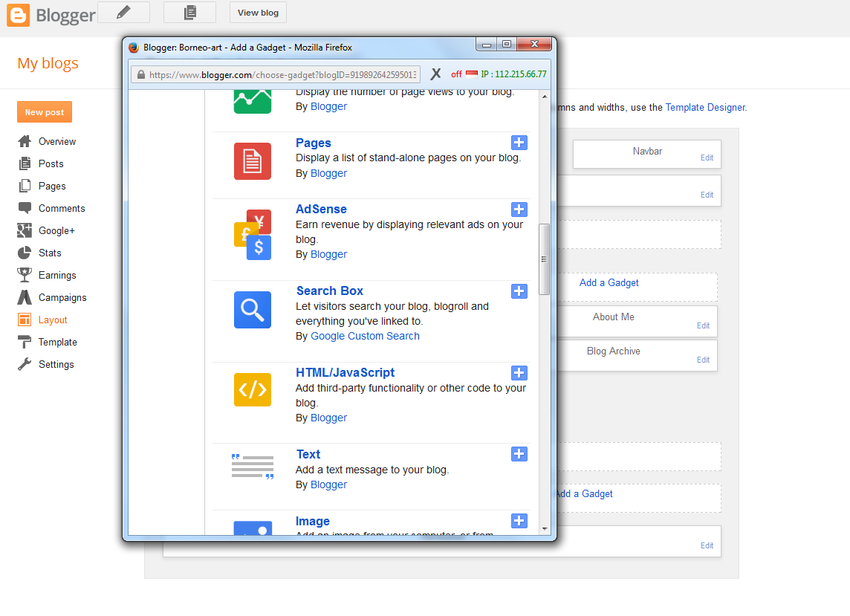Select Layout in sidebar
The width and height of the screenshot is (850, 616).
coord(53,320)
